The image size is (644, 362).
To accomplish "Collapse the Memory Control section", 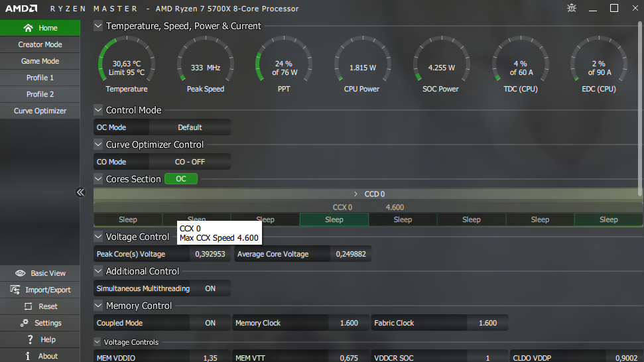I will (97, 306).
